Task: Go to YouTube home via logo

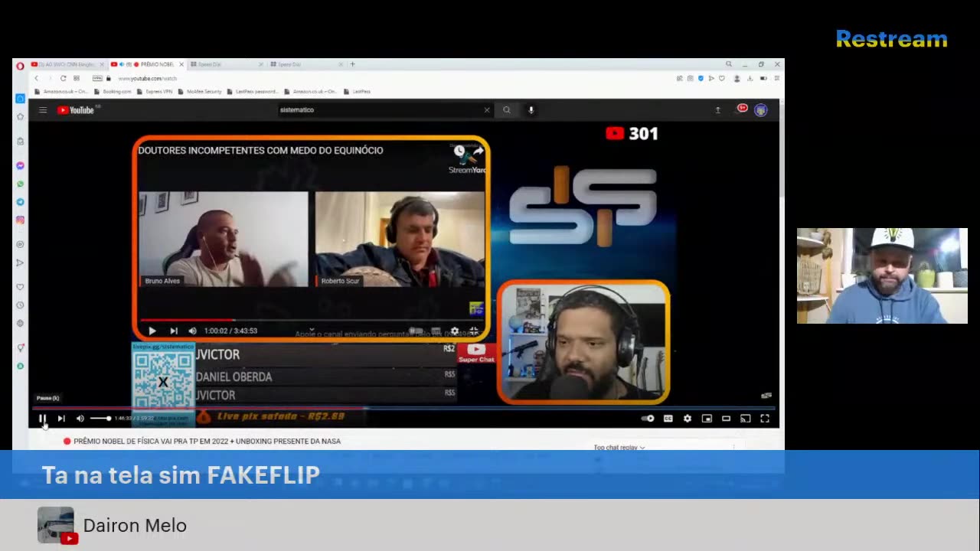Action: pyautogui.click(x=76, y=110)
